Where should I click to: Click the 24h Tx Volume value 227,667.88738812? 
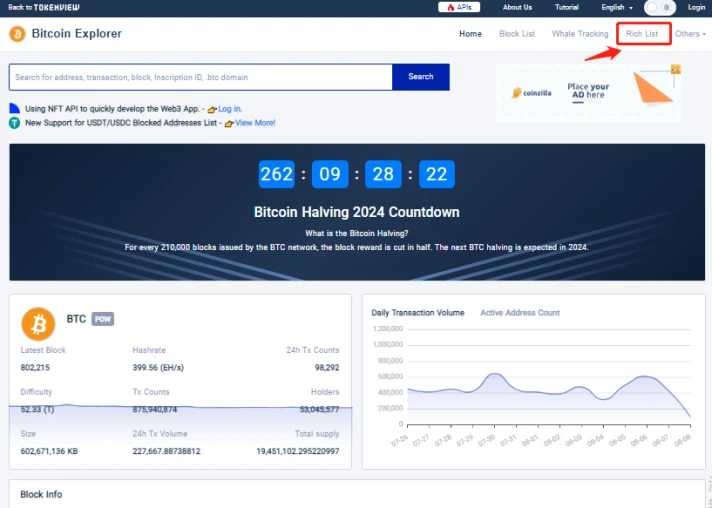point(166,451)
